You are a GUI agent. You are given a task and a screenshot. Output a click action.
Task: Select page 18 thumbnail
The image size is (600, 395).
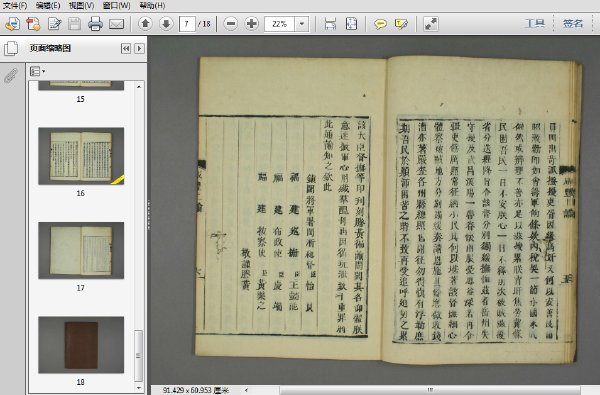[81, 344]
